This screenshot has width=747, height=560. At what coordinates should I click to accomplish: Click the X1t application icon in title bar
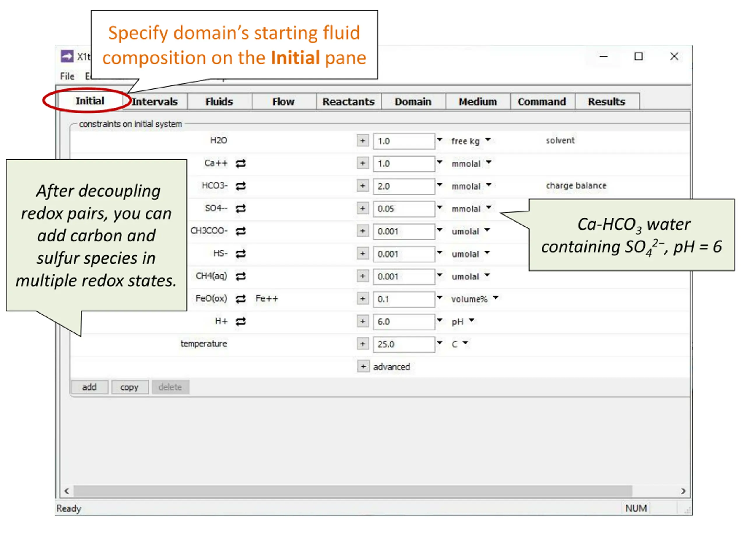67,56
